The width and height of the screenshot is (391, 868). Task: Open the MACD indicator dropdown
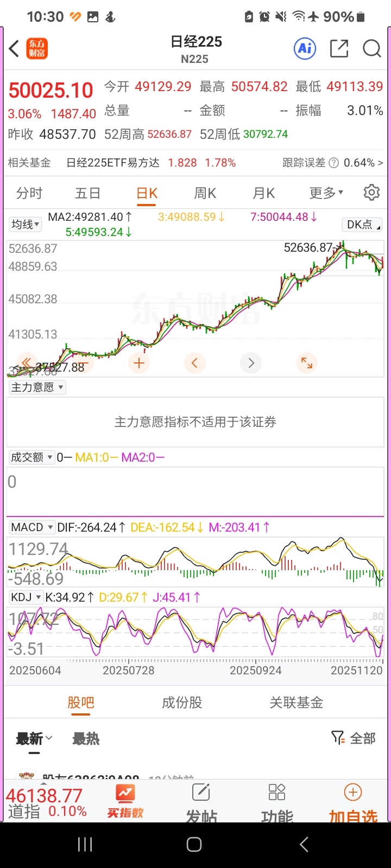click(x=32, y=527)
